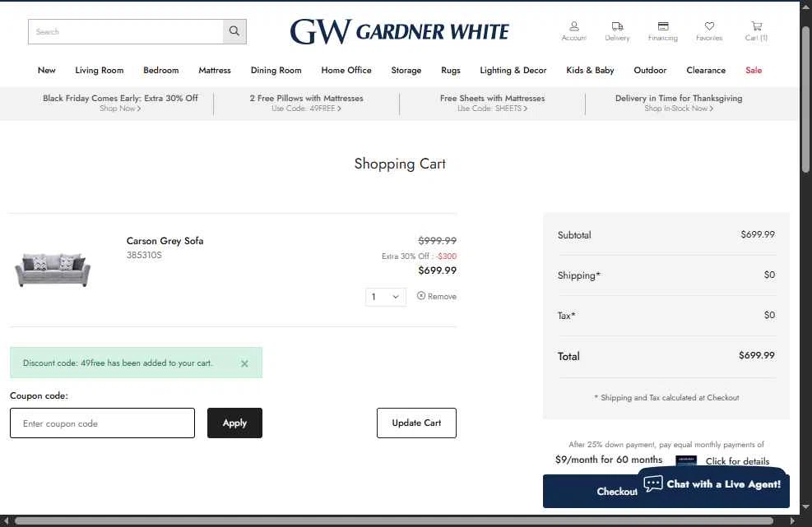The height and width of the screenshot is (527, 812).
Task: Click the horizontal scrollbar right arrow
Action: coord(793,520)
